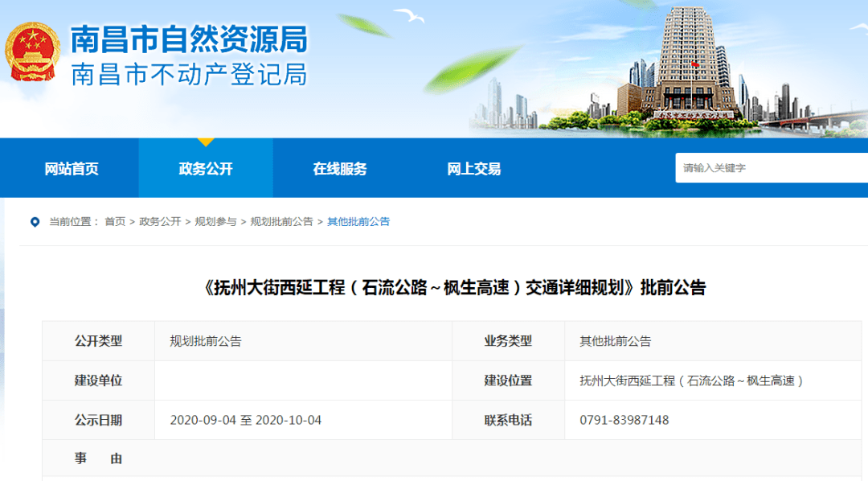868x481 pixels.
Task: Select the 公开类型 label cell
Action: [x=99, y=341]
